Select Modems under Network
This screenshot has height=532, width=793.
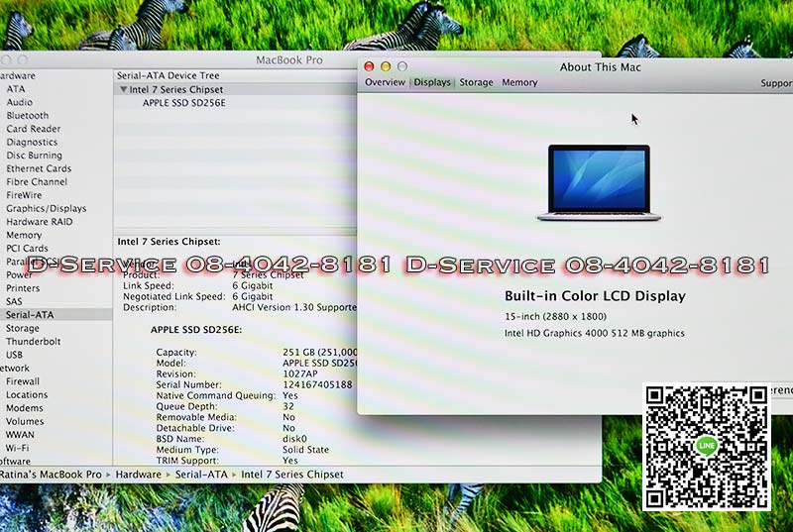[24, 408]
